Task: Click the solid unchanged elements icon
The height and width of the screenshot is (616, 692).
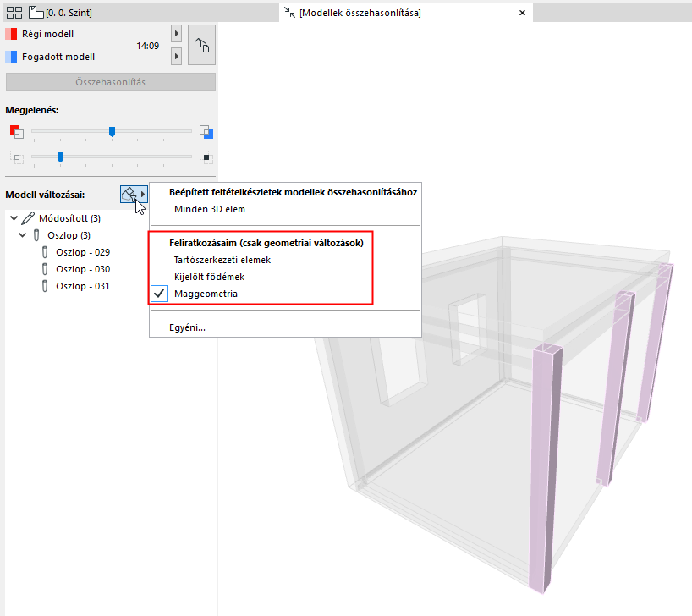Action: click(x=206, y=157)
